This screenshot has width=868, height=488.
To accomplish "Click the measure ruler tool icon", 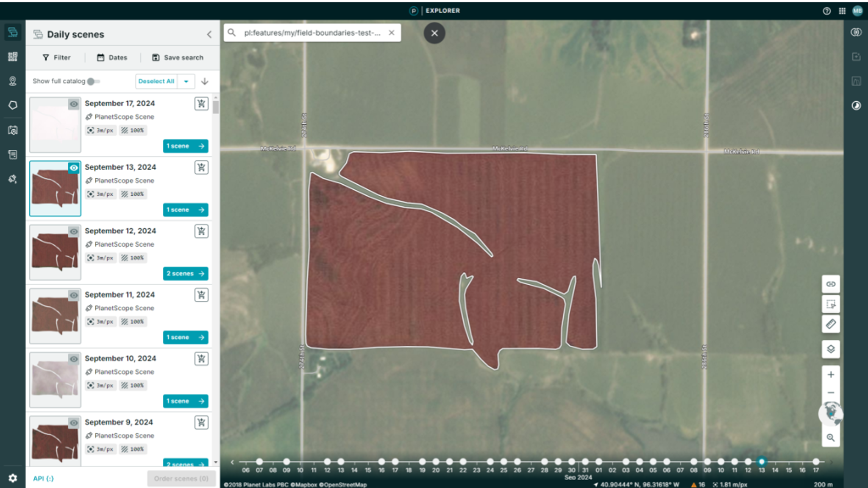I will [x=831, y=324].
